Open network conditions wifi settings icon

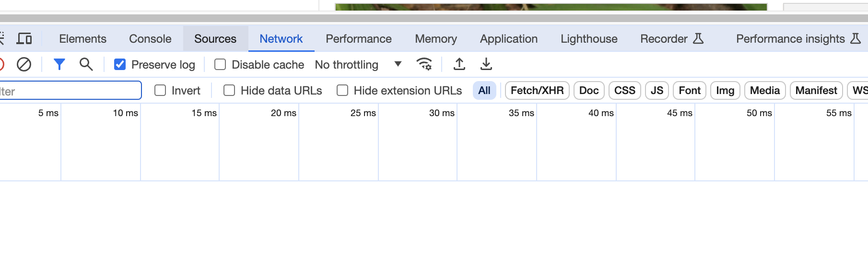tap(424, 64)
